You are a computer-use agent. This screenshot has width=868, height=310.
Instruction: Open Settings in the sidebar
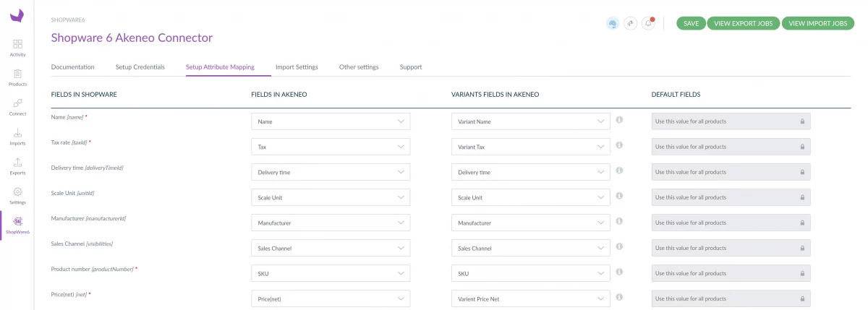[17, 196]
